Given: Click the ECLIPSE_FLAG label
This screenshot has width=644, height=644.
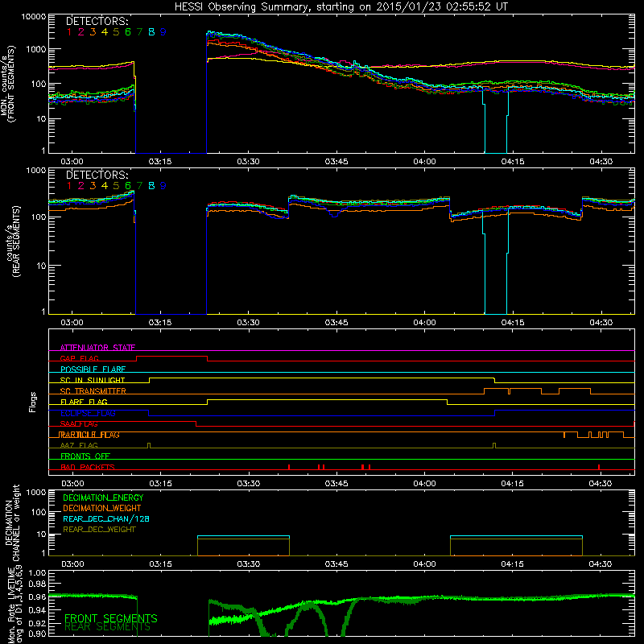Looking at the screenshot, I should [x=88, y=413].
